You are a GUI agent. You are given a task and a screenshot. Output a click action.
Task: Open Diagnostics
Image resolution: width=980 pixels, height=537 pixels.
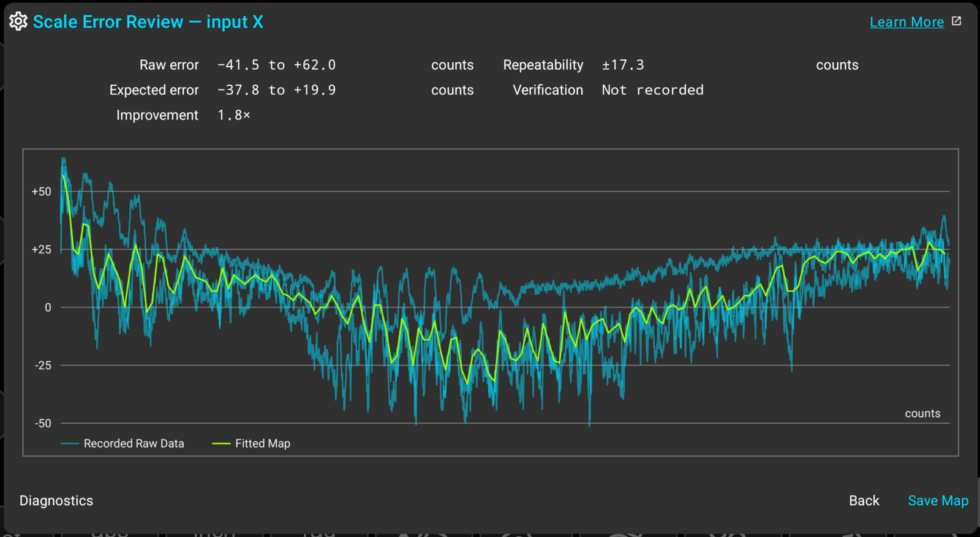pyautogui.click(x=56, y=500)
